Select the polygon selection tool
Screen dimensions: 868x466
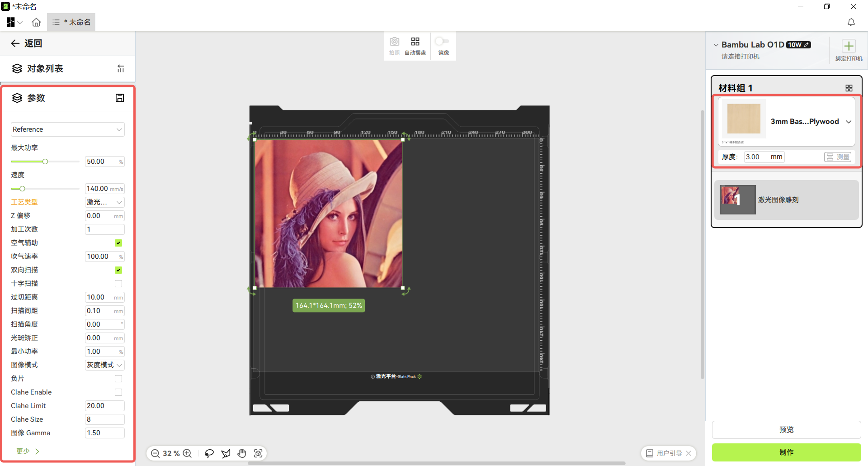226,453
